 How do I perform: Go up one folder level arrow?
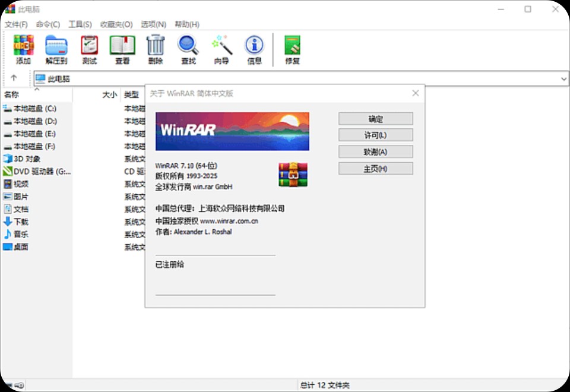[14, 78]
